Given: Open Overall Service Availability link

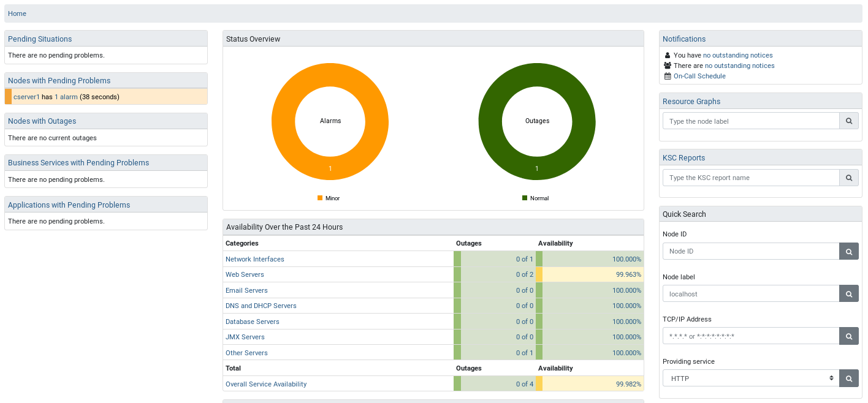Looking at the screenshot, I should (x=266, y=384).
